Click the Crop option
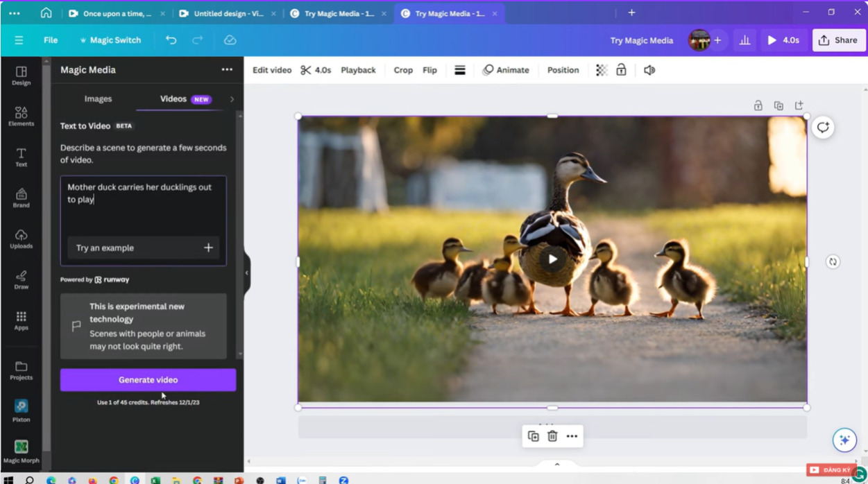The image size is (868, 484). point(403,70)
